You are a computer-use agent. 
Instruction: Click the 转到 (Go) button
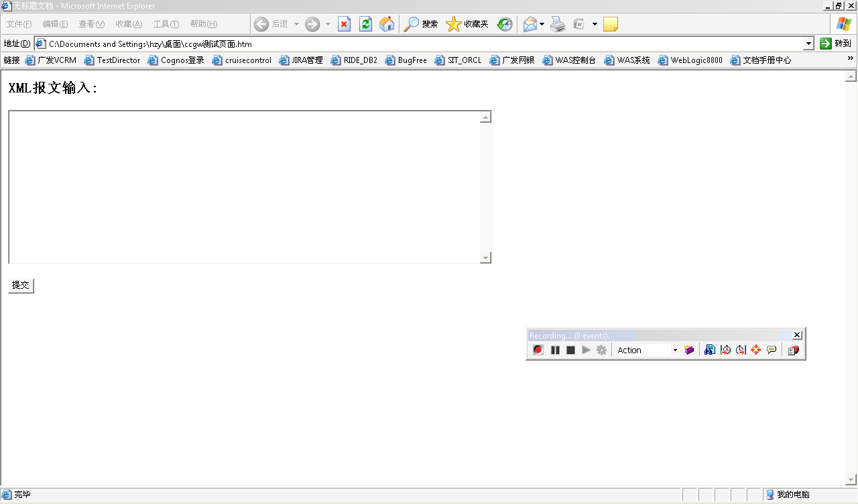point(835,44)
